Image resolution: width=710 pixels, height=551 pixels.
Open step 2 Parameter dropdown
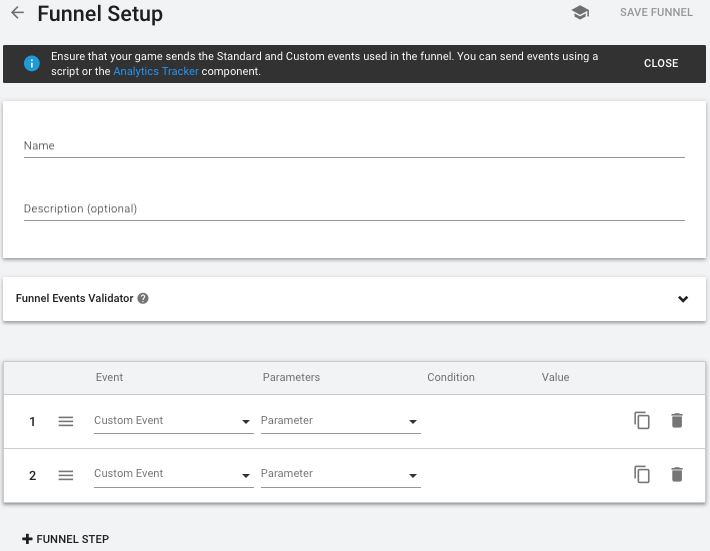[x=339, y=474]
